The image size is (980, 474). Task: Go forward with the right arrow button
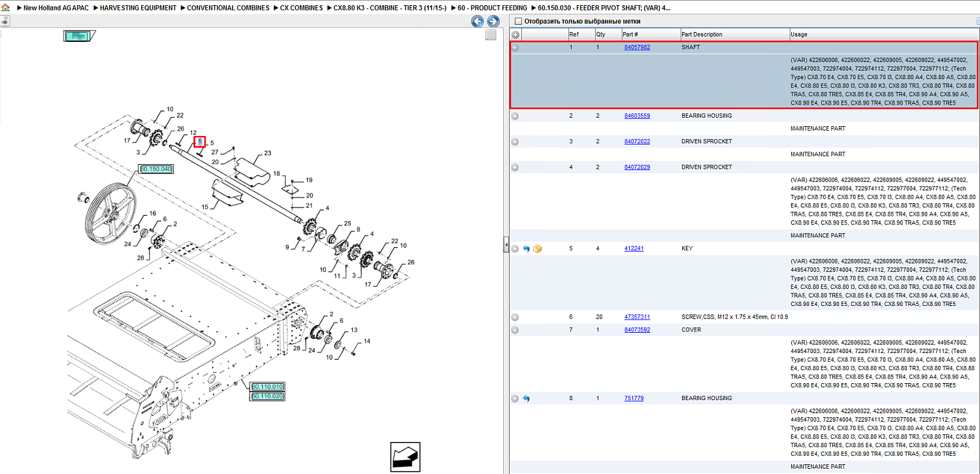coord(493,22)
